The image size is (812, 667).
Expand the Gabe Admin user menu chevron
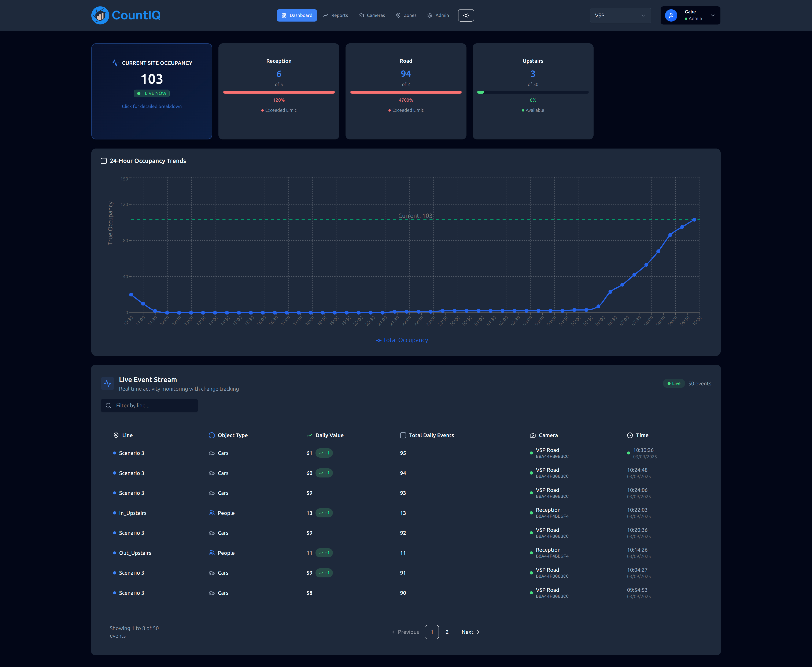(712, 15)
